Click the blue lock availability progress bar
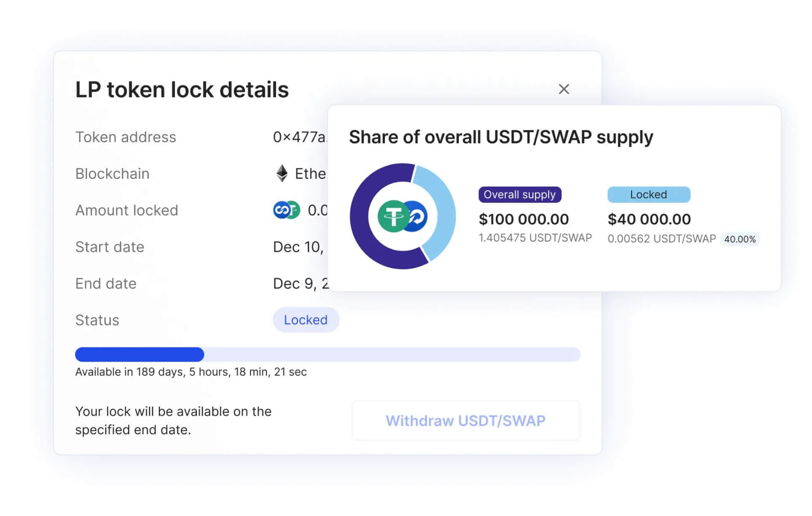 click(139, 354)
